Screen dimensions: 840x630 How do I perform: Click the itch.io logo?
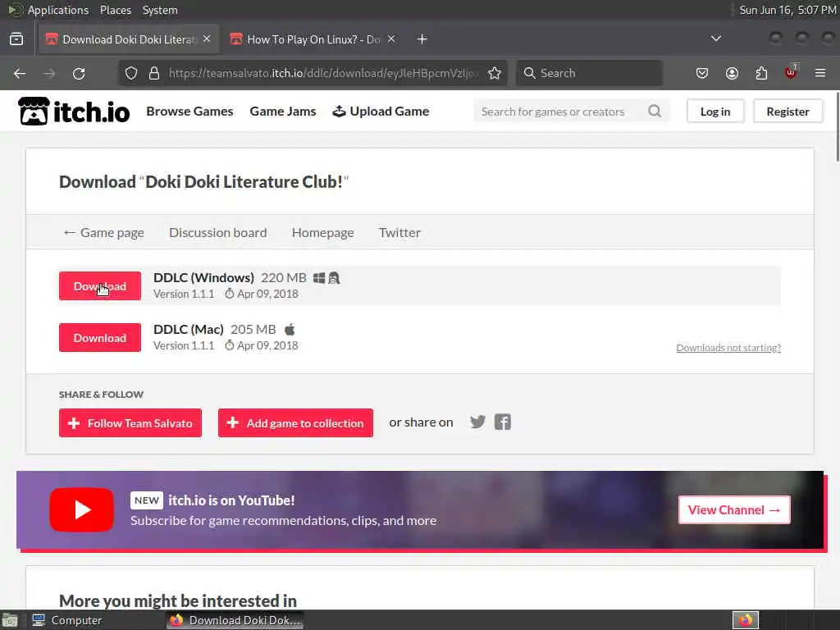coord(74,112)
